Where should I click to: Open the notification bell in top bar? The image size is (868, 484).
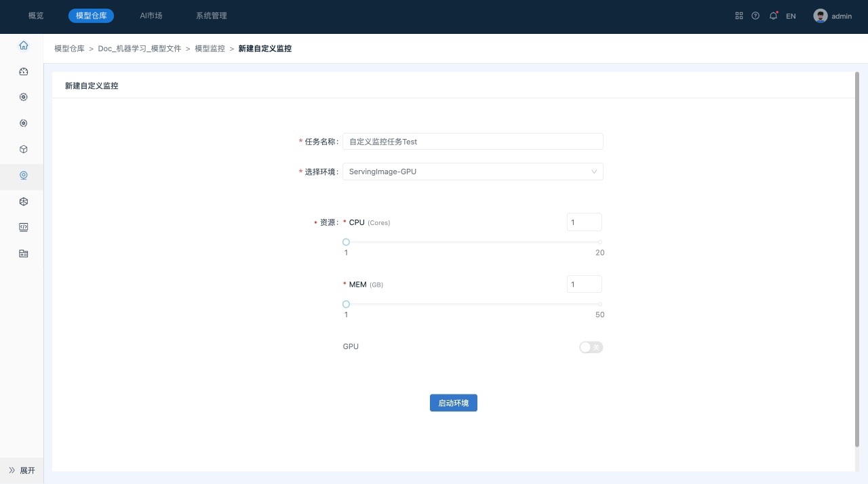tap(773, 16)
